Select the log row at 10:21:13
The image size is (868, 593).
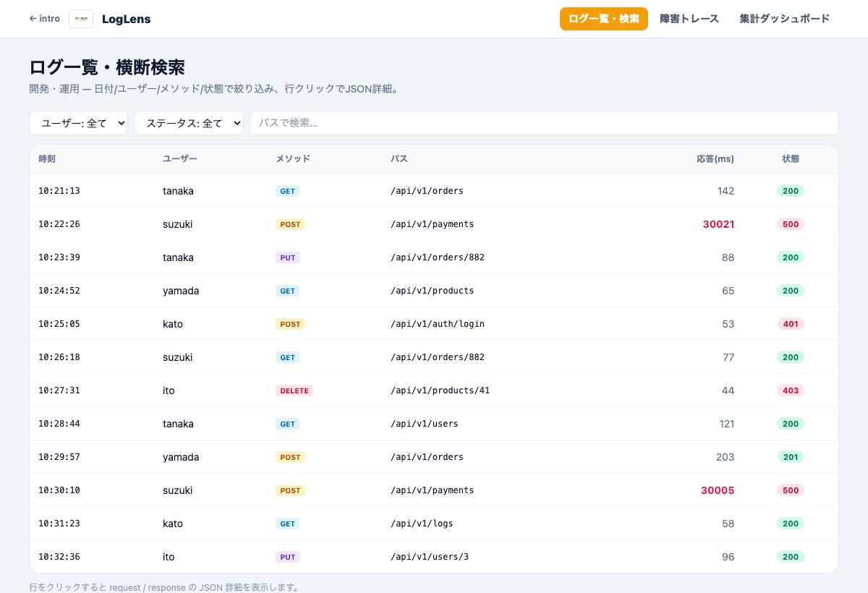coord(434,191)
